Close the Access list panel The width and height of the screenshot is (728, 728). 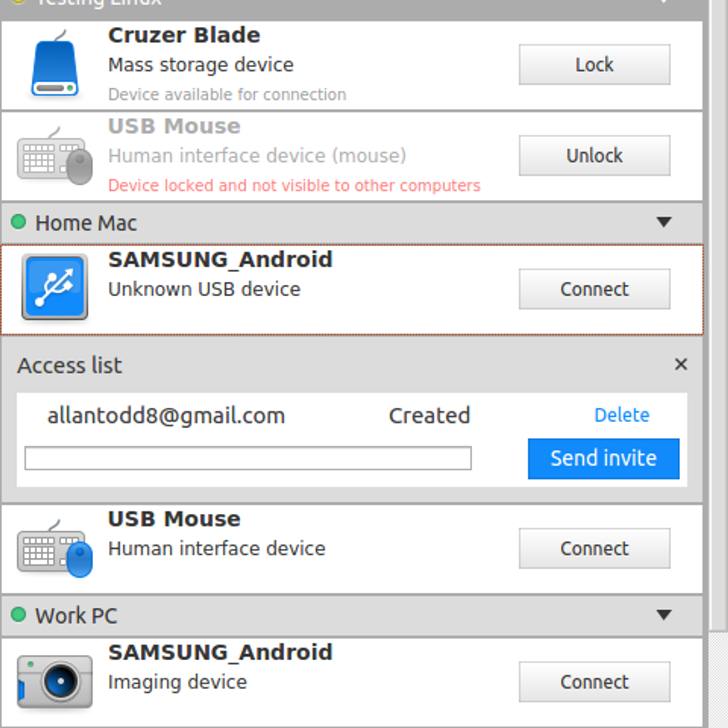click(x=681, y=364)
